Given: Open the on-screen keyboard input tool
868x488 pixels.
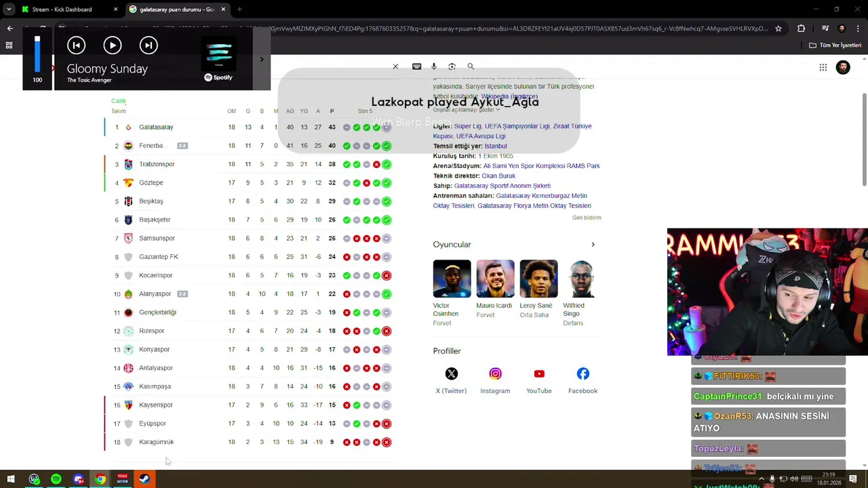Looking at the screenshot, I should pos(416,66).
